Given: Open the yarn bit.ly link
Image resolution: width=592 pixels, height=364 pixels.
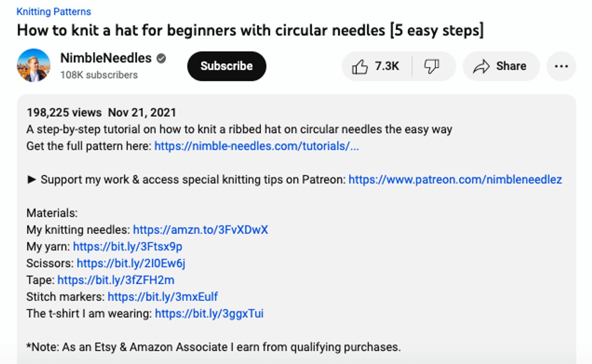Looking at the screenshot, I should tap(127, 246).
